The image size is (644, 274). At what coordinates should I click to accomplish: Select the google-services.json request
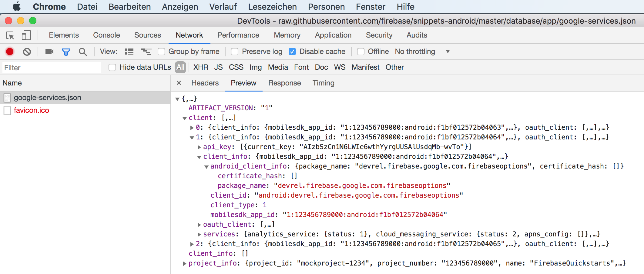pyautogui.click(x=85, y=98)
